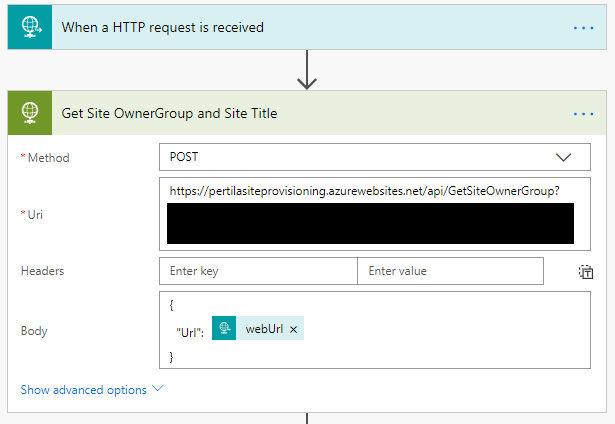
Task: Open the ellipsis menu on HTTP request trigger
Action: click(583, 27)
